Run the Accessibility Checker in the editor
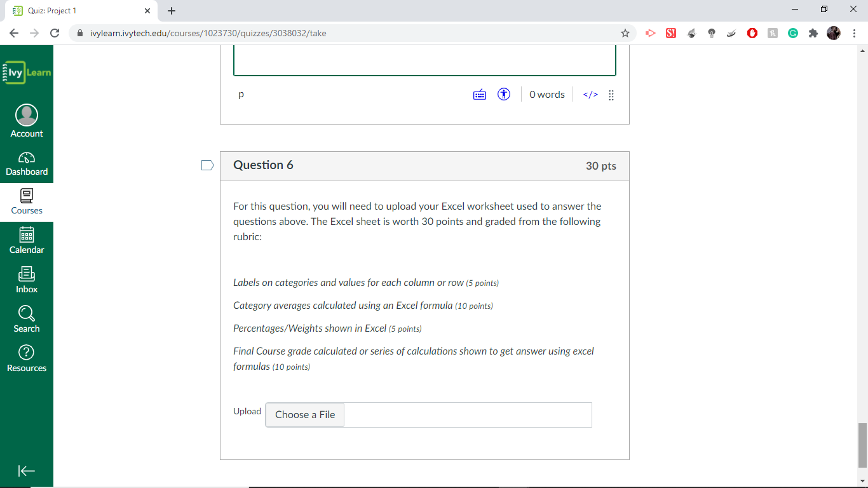Viewport: 868px width, 488px height. [503, 94]
